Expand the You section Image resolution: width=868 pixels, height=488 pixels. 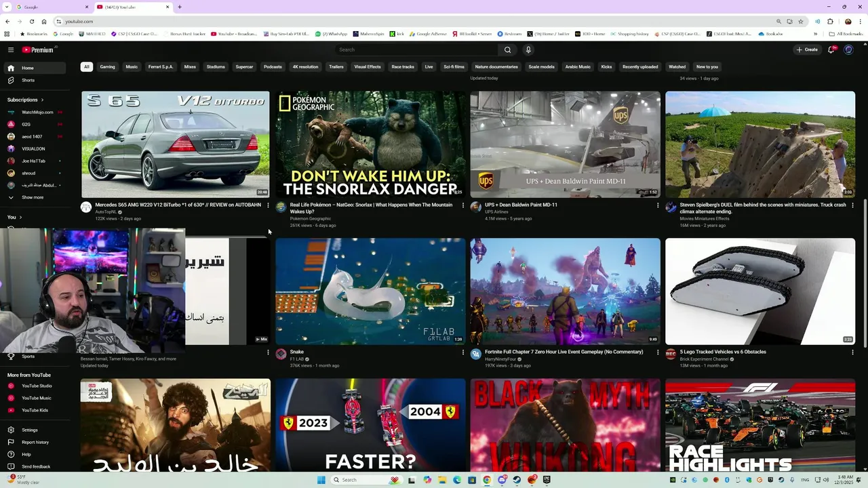pyautogui.click(x=14, y=217)
